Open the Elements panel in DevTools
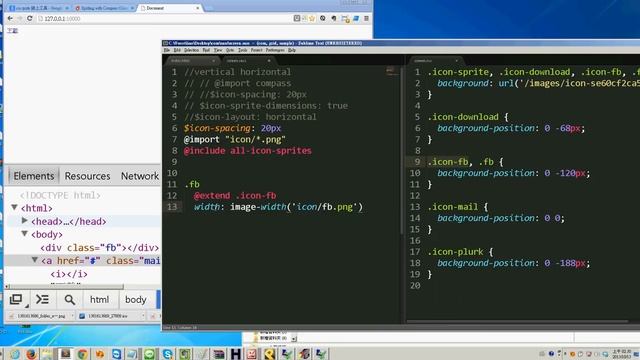The height and width of the screenshot is (360, 640). click(x=33, y=176)
